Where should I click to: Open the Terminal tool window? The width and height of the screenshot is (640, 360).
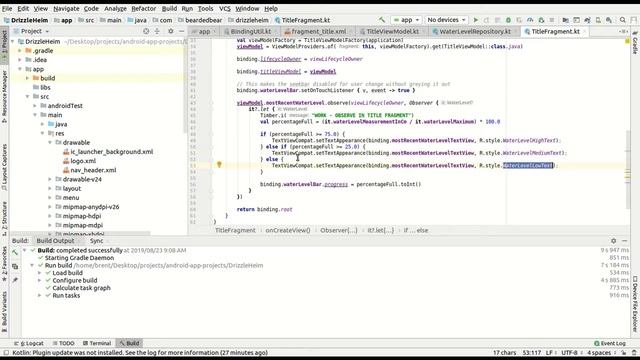pos(97,343)
